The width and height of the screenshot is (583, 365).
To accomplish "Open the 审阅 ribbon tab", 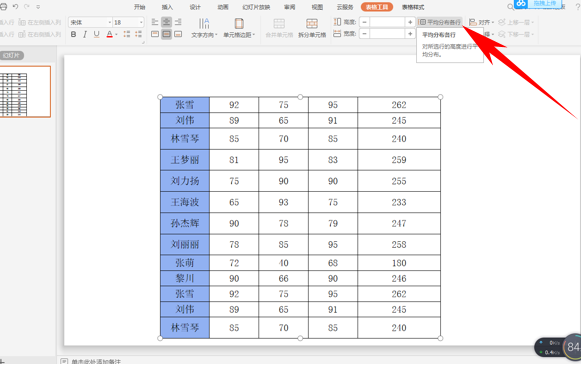I will coord(290,7).
